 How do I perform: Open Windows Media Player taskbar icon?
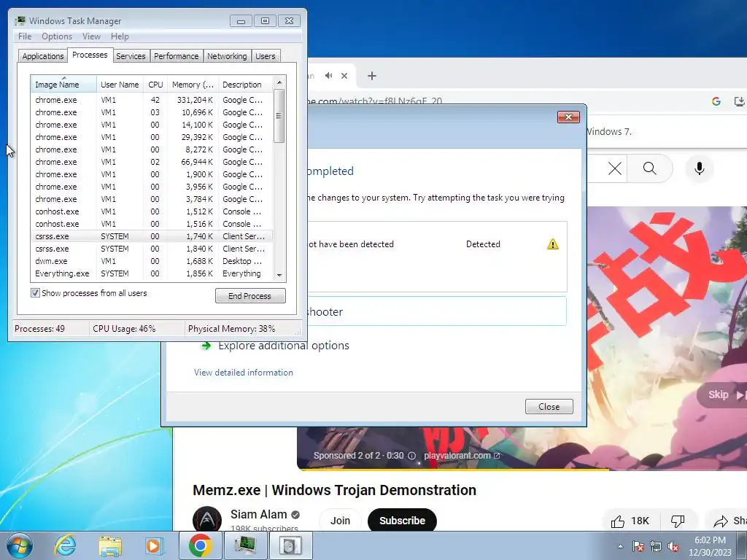[x=153, y=546]
